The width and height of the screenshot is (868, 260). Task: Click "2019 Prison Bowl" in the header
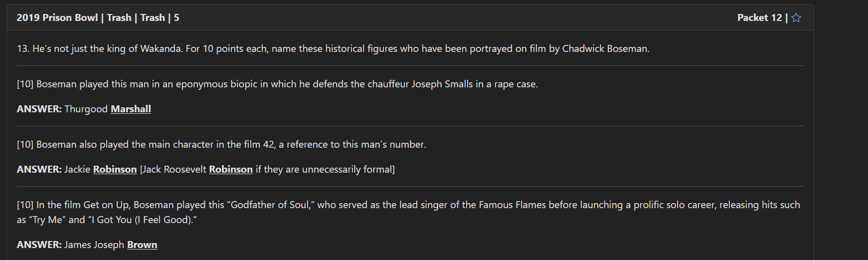[x=57, y=18]
